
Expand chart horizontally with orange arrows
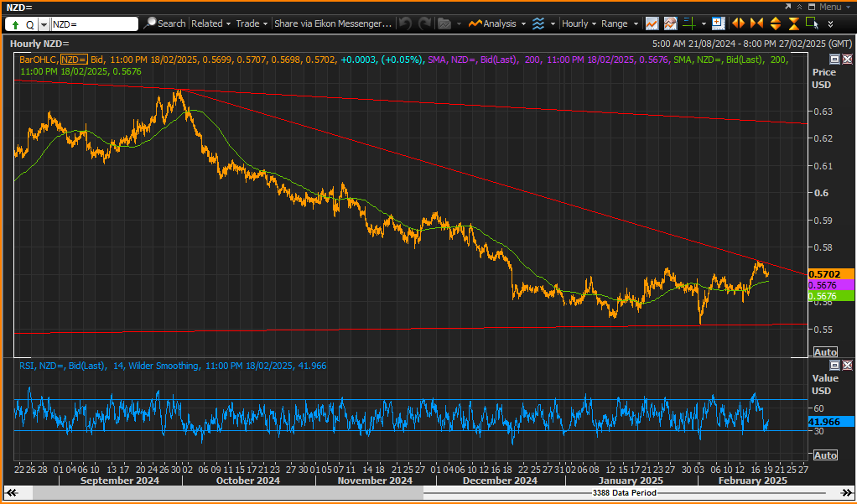point(738,23)
